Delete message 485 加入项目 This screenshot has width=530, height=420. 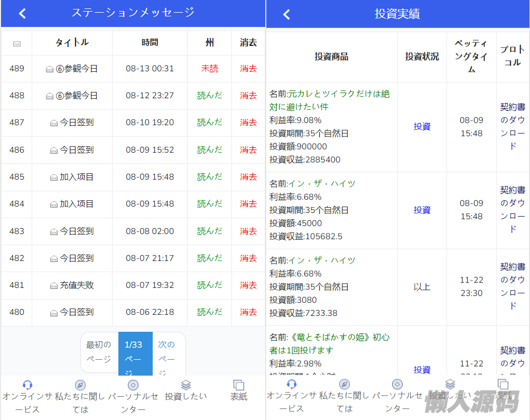pos(248,177)
